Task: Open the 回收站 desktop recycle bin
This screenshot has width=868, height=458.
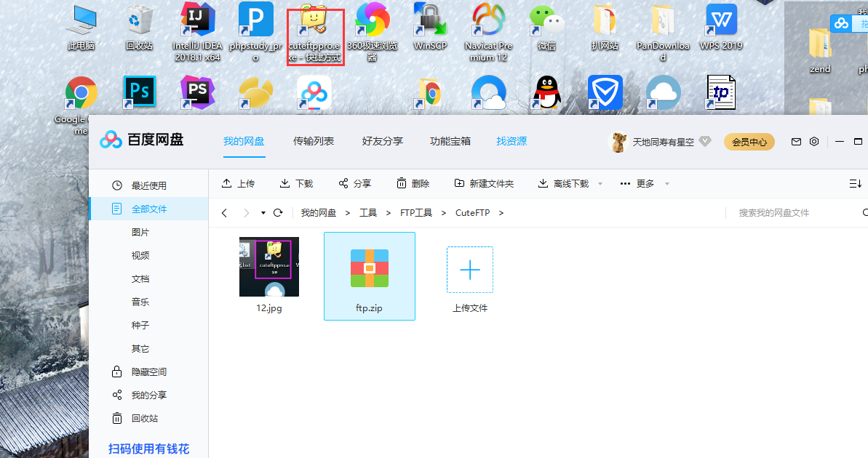Action: (x=139, y=28)
